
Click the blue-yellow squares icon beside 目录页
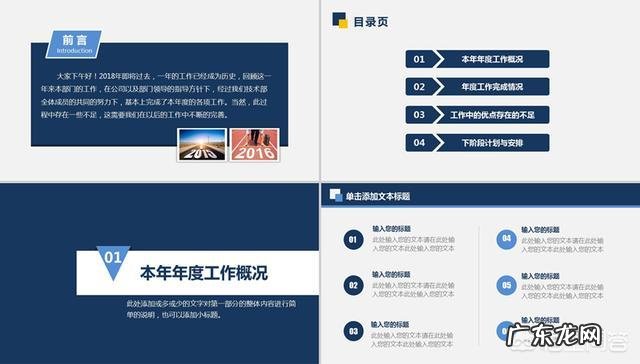[340, 20]
